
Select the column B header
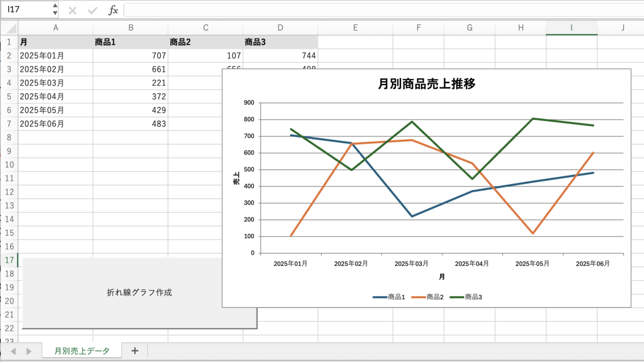[130, 27]
